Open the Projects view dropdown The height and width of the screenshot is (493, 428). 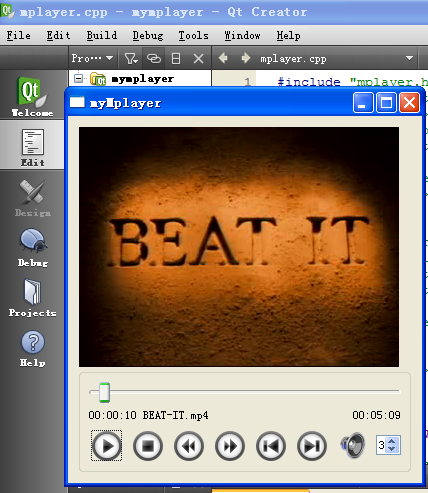pyautogui.click(x=92, y=58)
